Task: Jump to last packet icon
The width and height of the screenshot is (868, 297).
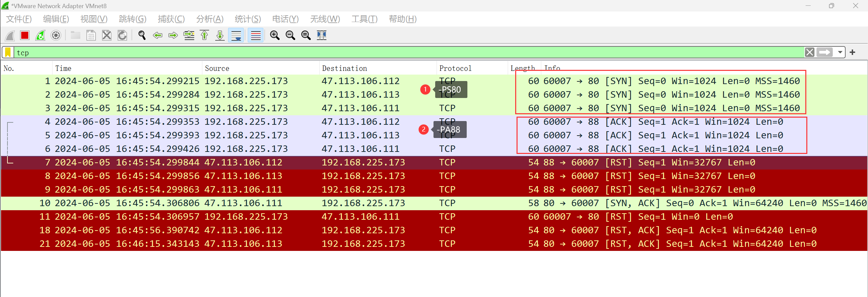Action: tap(220, 35)
